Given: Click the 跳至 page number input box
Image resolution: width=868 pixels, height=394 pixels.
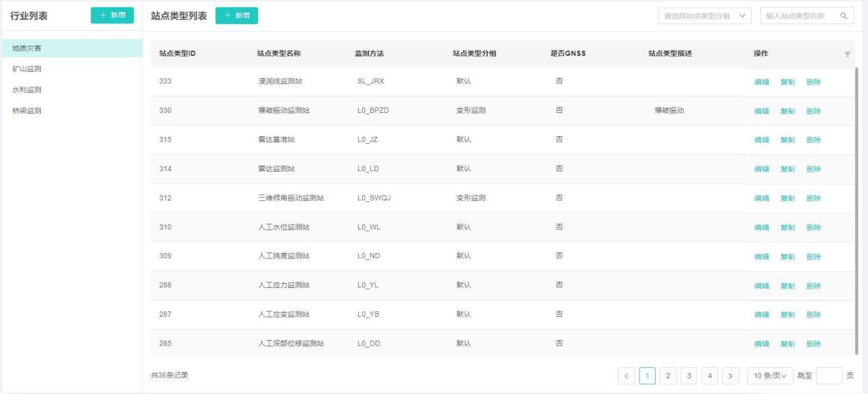Looking at the screenshot, I should click(829, 376).
